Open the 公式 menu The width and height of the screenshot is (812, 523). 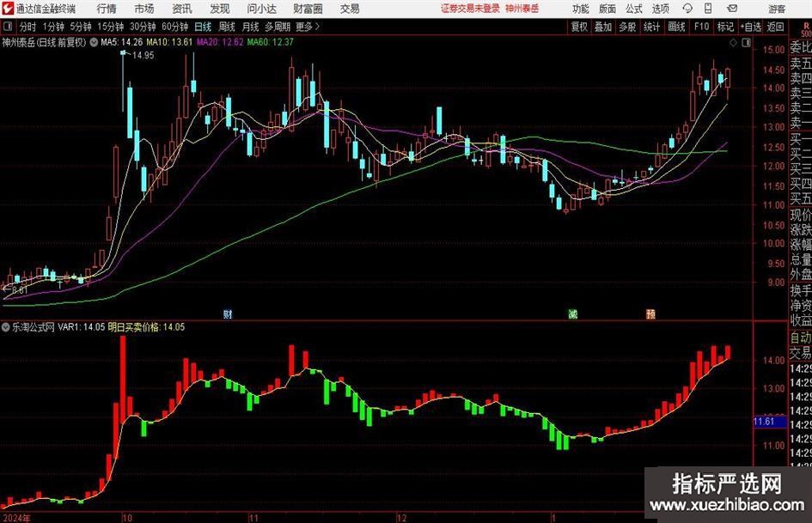pyautogui.click(x=634, y=9)
